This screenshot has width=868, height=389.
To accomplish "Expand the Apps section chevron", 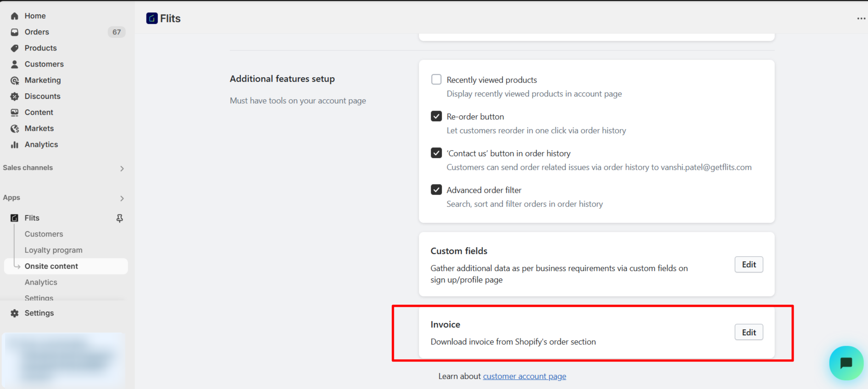I will point(122,198).
